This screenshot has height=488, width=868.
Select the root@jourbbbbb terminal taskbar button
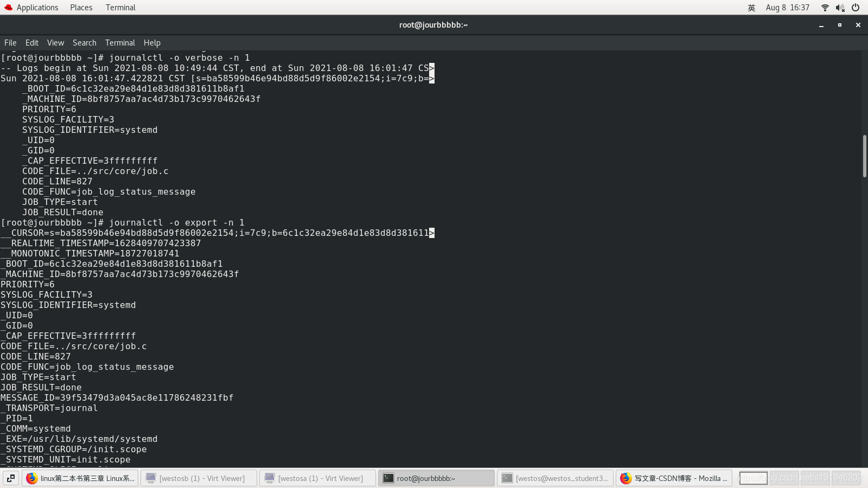click(436, 478)
